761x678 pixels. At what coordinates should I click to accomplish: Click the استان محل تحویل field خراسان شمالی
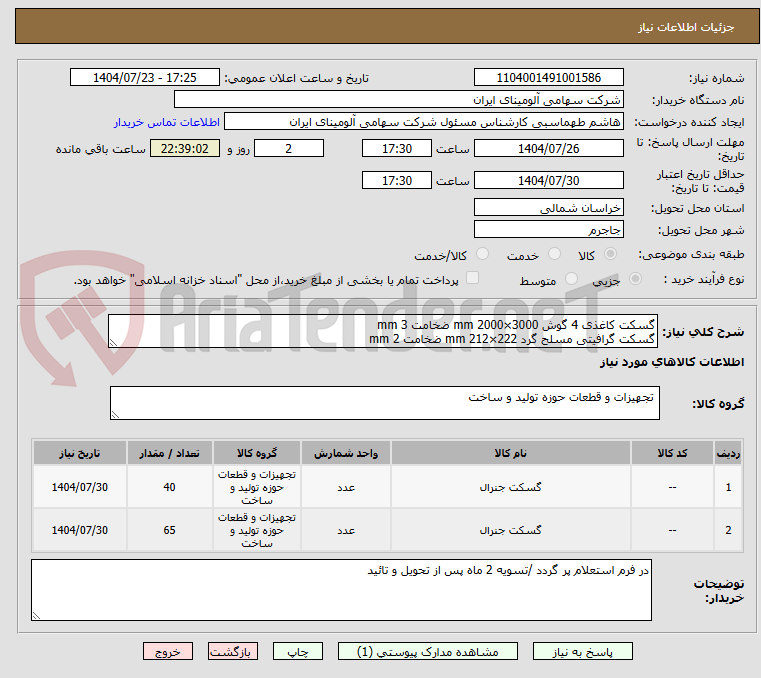548,208
